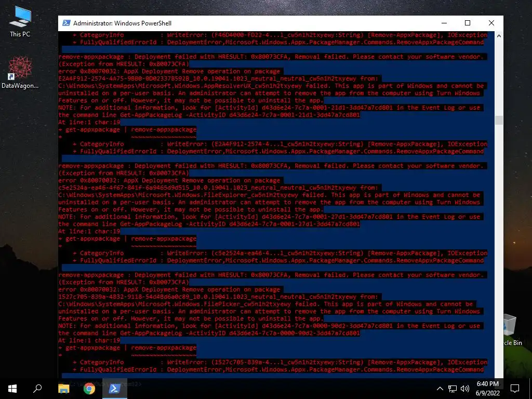Click the ActivityID ending 27d1-3dd47a7cd801 on Get-AppPackageLog line

(x=294, y=224)
